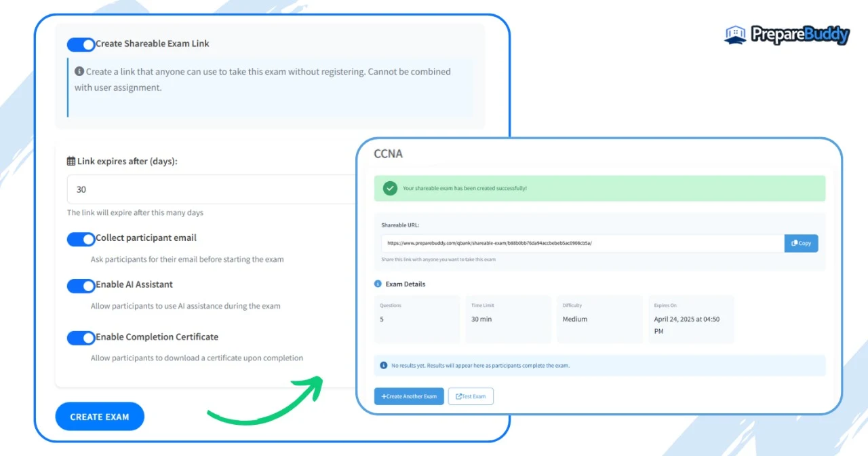Click the Time Limit detail card
Viewport: 868px width, 456px height.
pos(508,318)
